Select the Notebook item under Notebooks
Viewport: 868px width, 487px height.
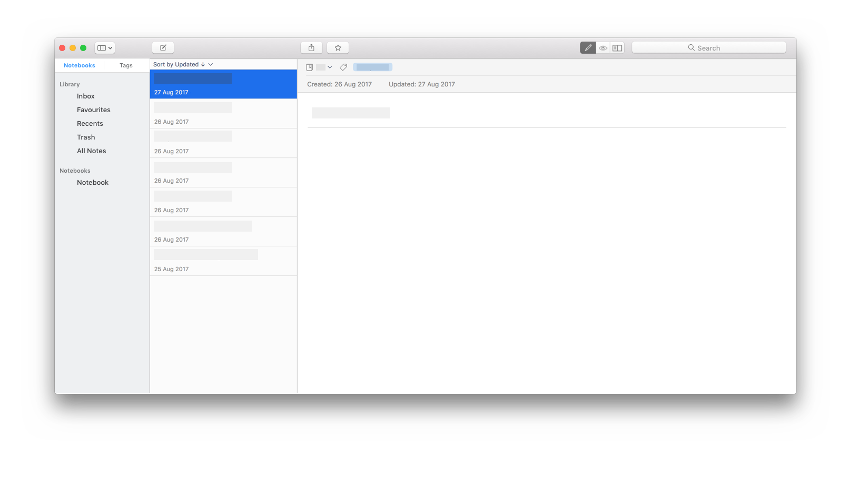[93, 183]
